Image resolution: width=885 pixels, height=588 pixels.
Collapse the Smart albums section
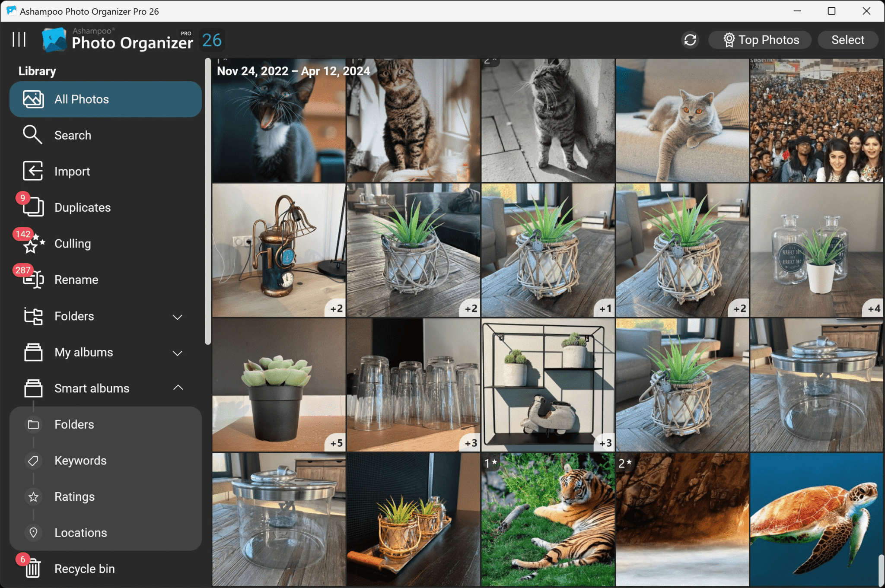coord(178,388)
